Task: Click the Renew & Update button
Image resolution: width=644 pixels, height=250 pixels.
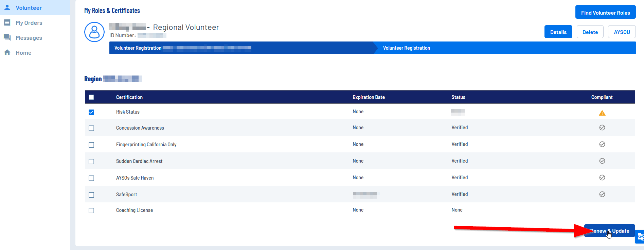Action: [x=609, y=231]
